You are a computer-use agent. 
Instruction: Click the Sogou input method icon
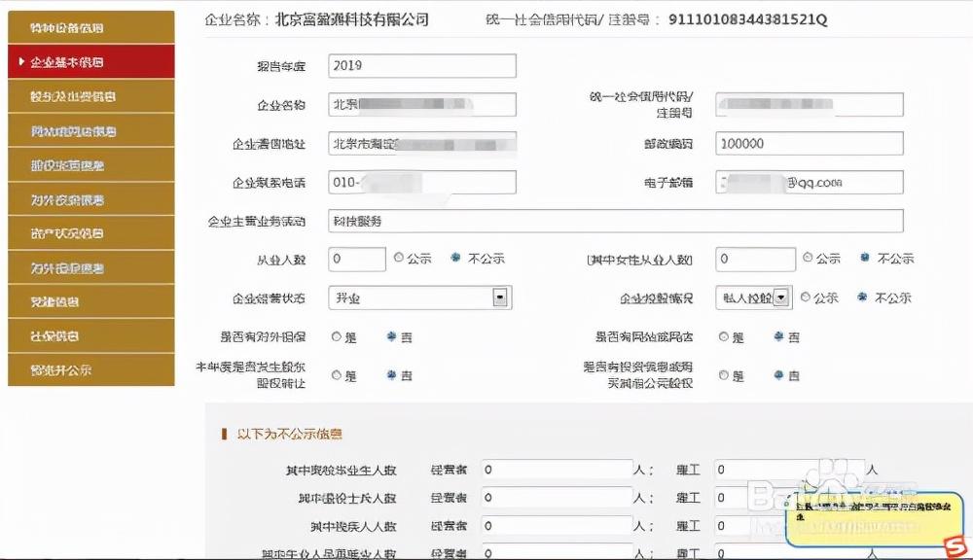pos(957,546)
